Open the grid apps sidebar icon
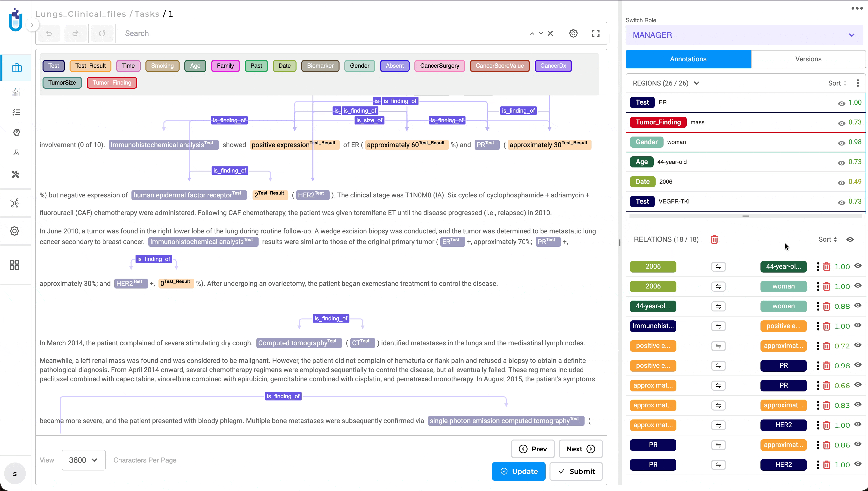The image size is (868, 491). tap(14, 265)
